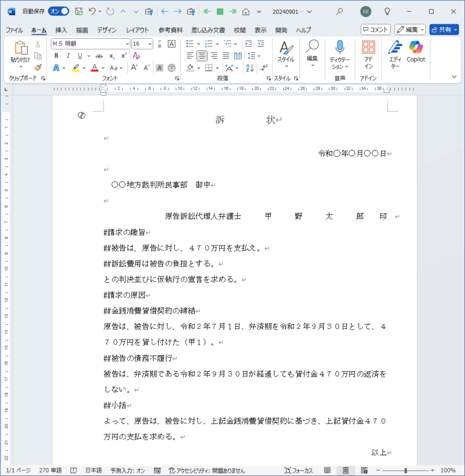Toggle center alignment
Viewport: 465px width, 476px height.
202,56
